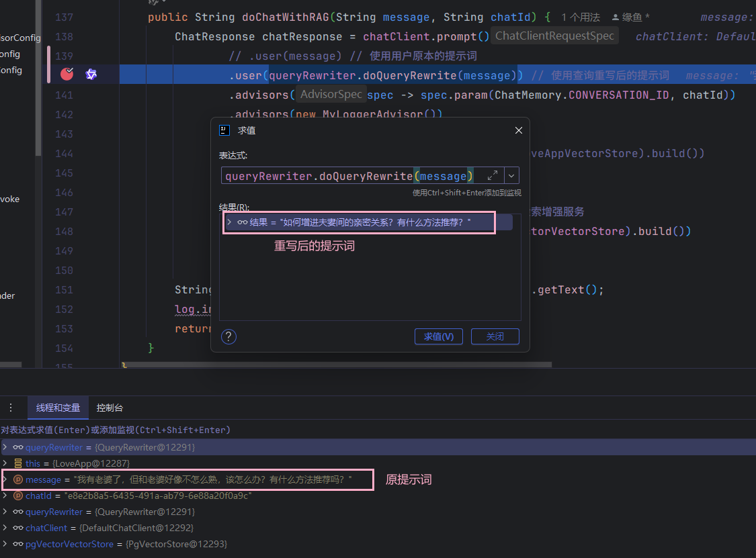Switch to the 控制台 tab
The height and width of the screenshot is (558, 756).
(x=110, y=408)
